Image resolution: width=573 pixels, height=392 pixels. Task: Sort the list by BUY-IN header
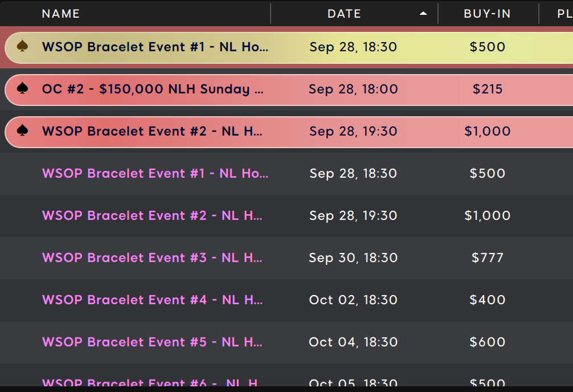(487, 14)
